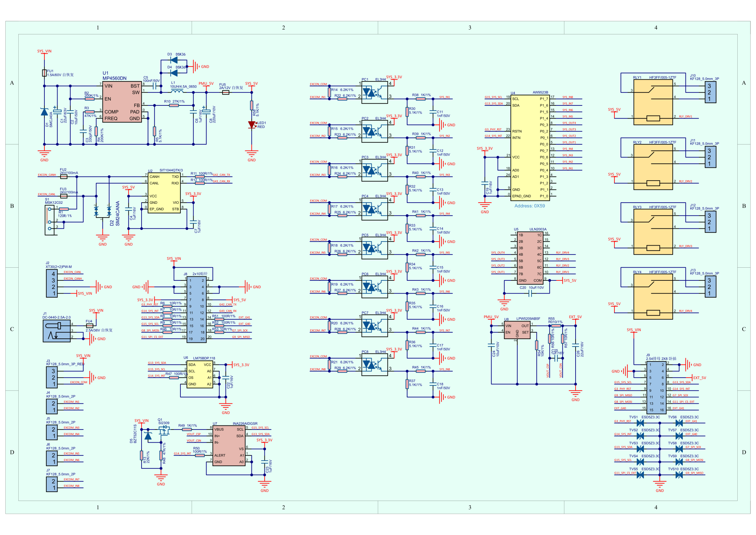This screenshot has height=535, width=756.
Task: Click the RLY4 relay symbol
Action: 653,296
